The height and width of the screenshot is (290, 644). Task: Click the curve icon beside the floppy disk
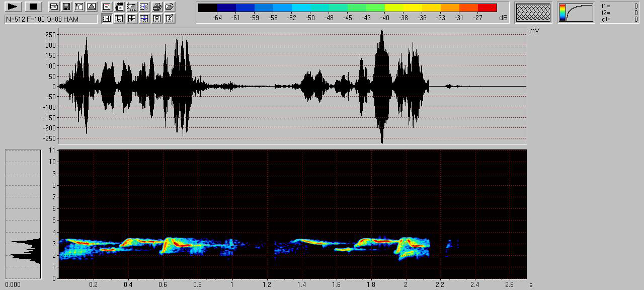(x=79, y=7)
